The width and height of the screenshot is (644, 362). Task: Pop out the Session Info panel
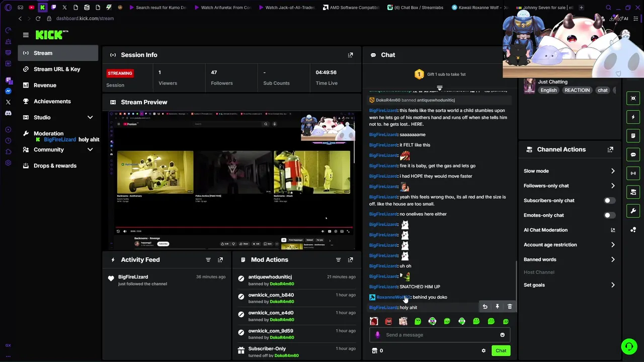350,55
